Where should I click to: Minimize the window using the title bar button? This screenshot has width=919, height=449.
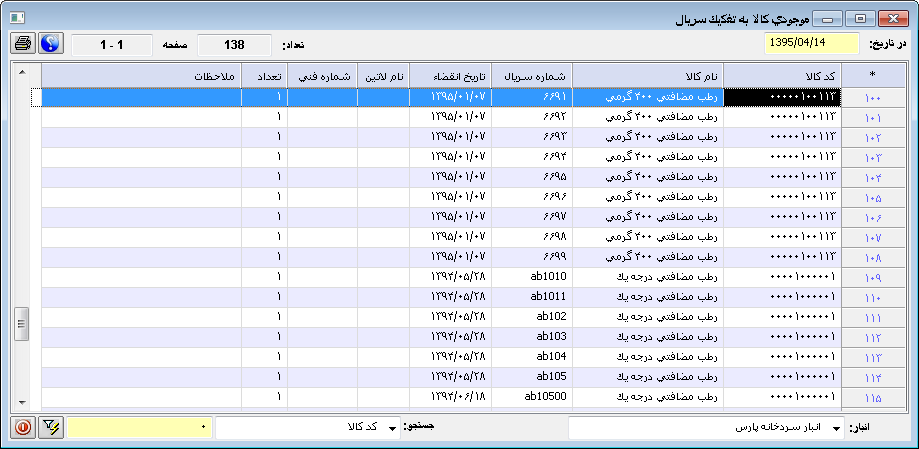pos(825,18)
